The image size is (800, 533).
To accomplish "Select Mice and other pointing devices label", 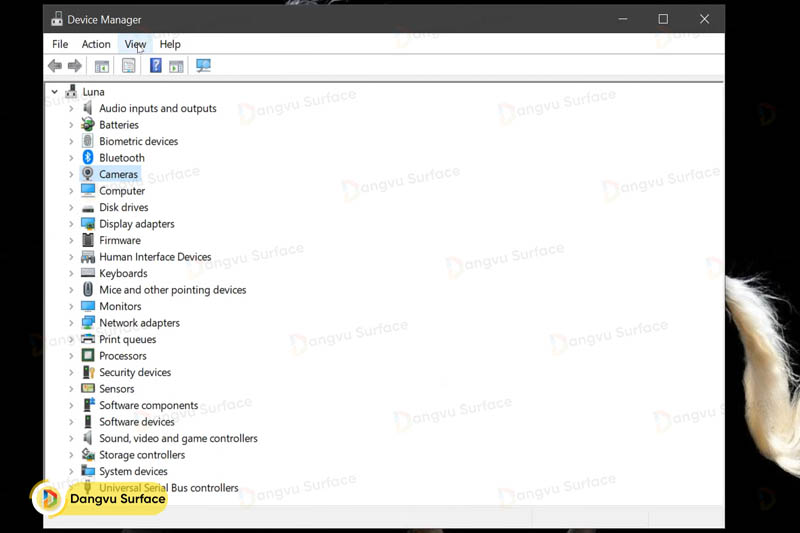I will coord(172,290).
